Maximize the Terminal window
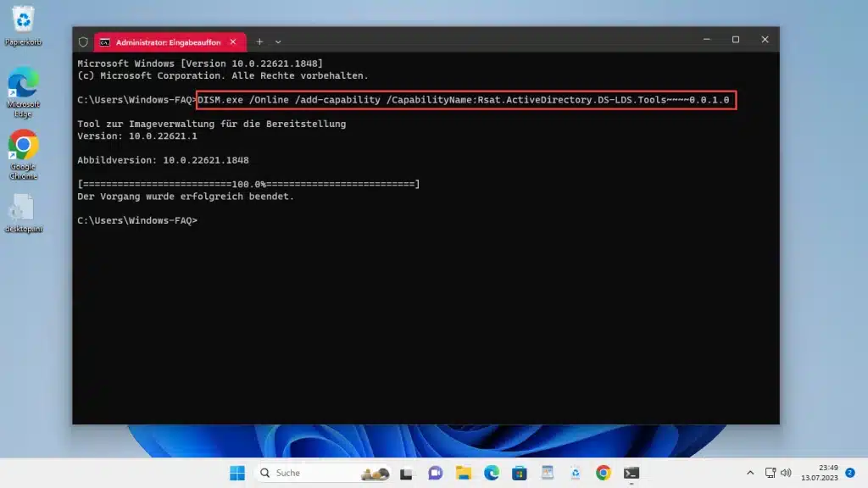Image resolution: width=868 pixels, height=488 pixels. (x=735, y=39)
